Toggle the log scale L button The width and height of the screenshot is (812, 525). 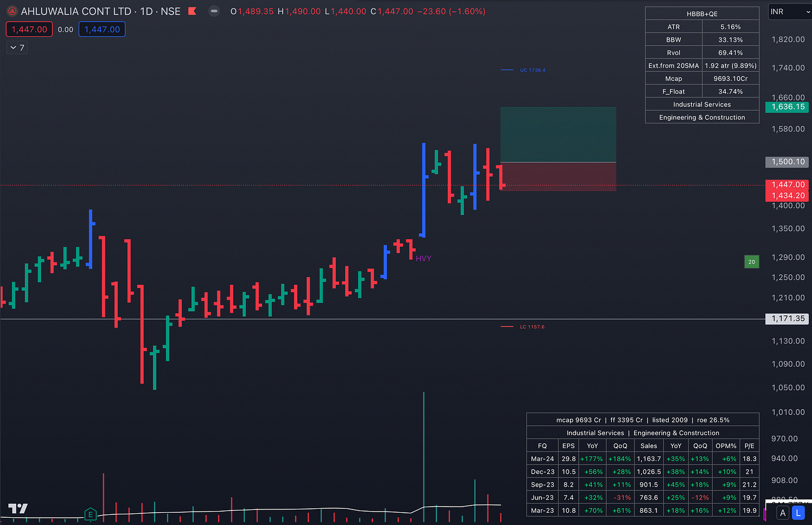798,513
